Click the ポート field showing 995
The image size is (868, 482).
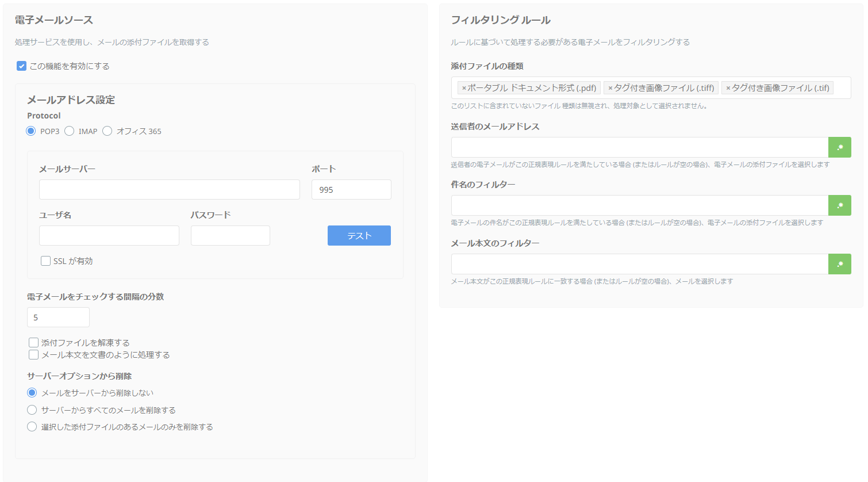coord(351,190)
